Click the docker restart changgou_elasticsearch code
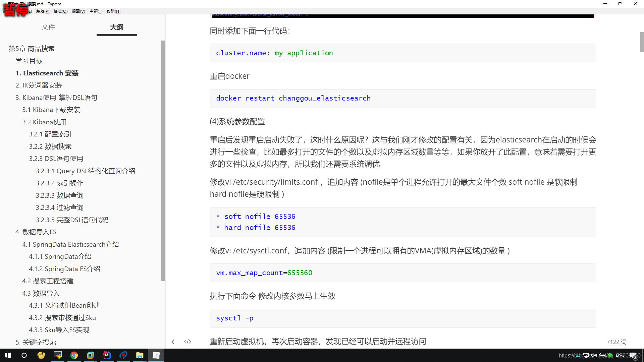 pyautogui.click(x=293, y=98)
